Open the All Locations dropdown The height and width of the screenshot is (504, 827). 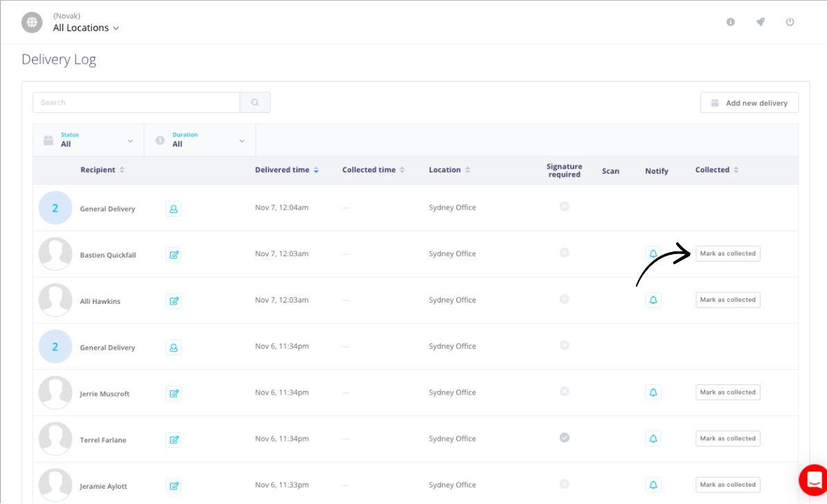pyautogui.click(x=86, y=28)
